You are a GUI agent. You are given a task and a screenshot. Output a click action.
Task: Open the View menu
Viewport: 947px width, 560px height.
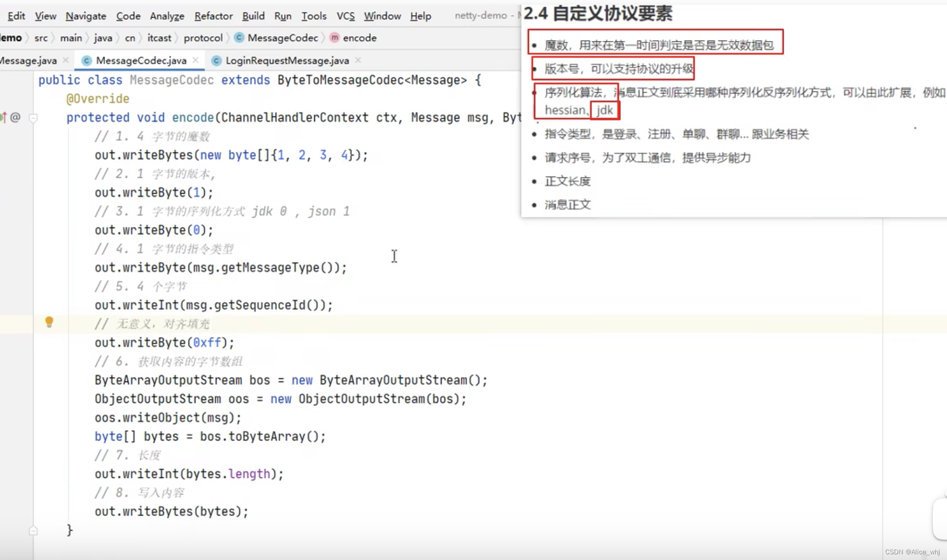pyautogui.click(x=45, y=16)
